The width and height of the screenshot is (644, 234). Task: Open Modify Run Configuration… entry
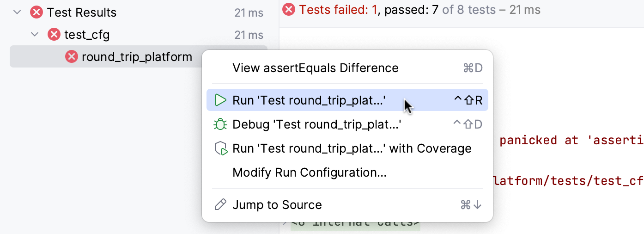point(309,172)
